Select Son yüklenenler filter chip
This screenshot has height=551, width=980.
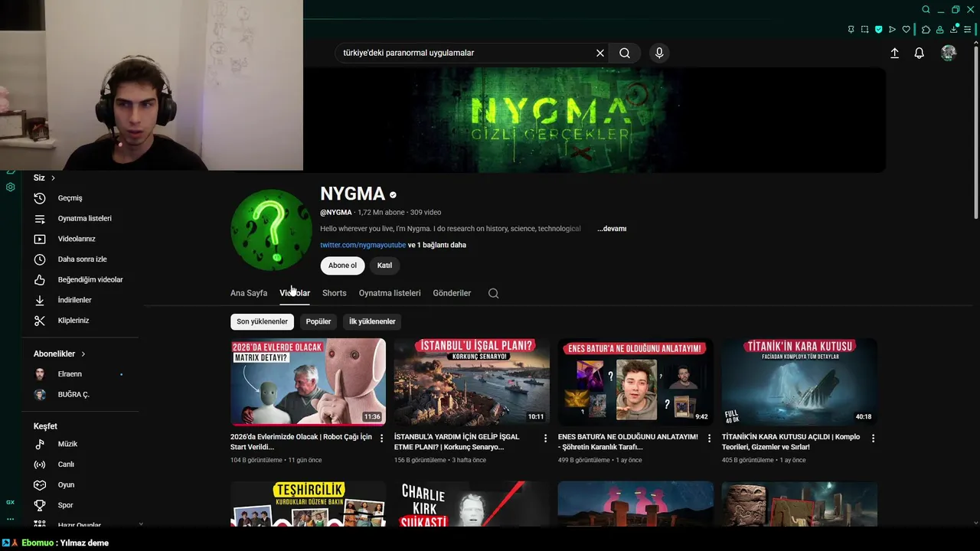(x=262, y=321)
